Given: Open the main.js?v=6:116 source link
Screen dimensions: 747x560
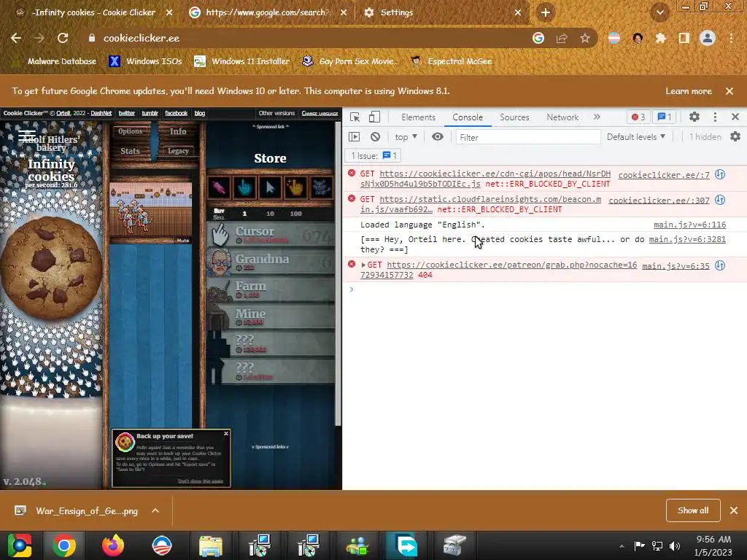Looking at the screenshot, I should [689, 225].
